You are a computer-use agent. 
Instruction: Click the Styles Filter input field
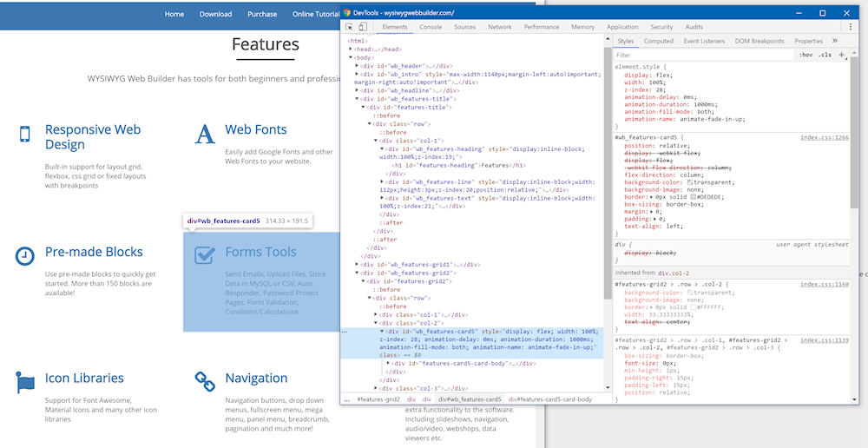coord(703,55)
